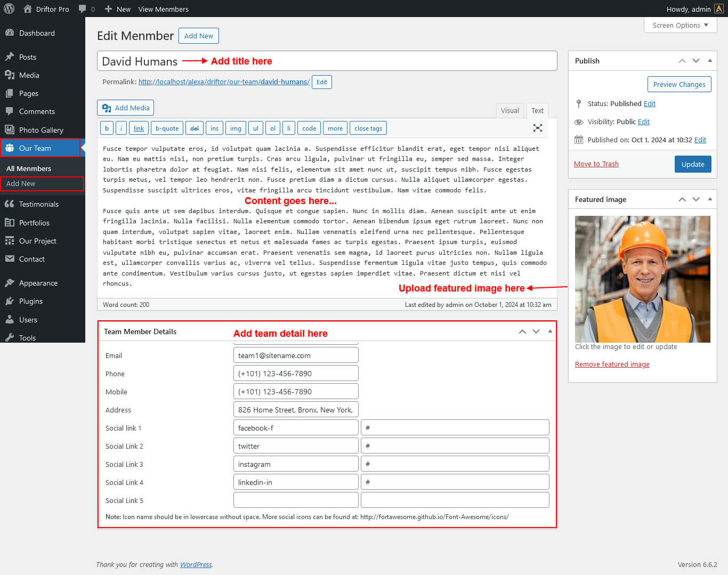
Task: Click the Tools wrench icon
Action: pos(10,337)
